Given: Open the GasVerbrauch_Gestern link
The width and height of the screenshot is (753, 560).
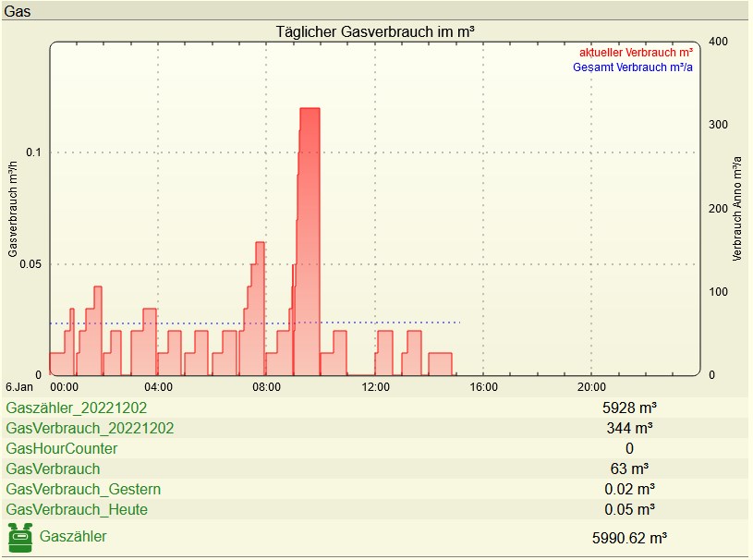Looking at the screenshot, I should (x=83, y=489).
